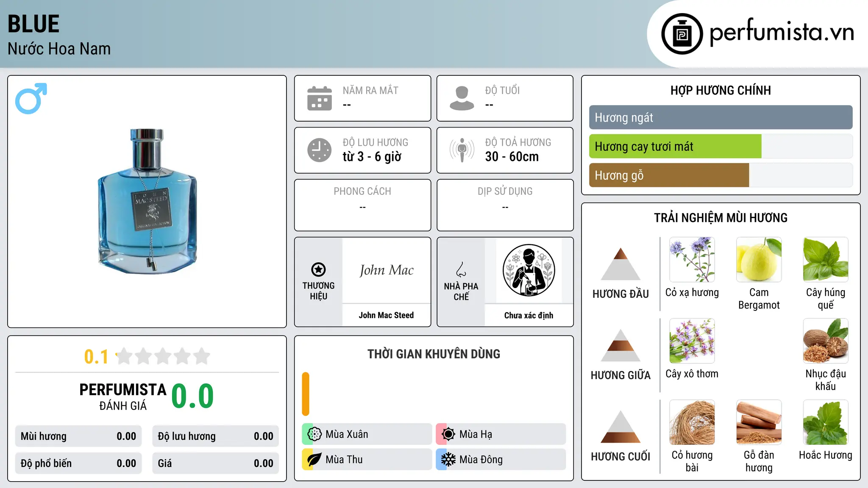Click the PERFUMISTA ĐÁNH GIÁ label

(123, 396)
